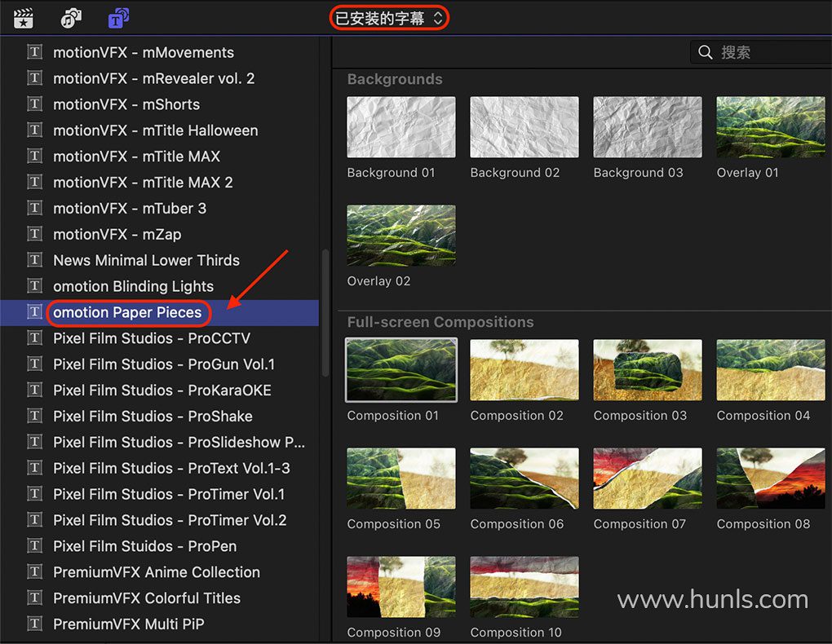Select Composition 10 thumbnail
Image resolution: width=832 pixels, height=644 pixels.
coord(524,587)
